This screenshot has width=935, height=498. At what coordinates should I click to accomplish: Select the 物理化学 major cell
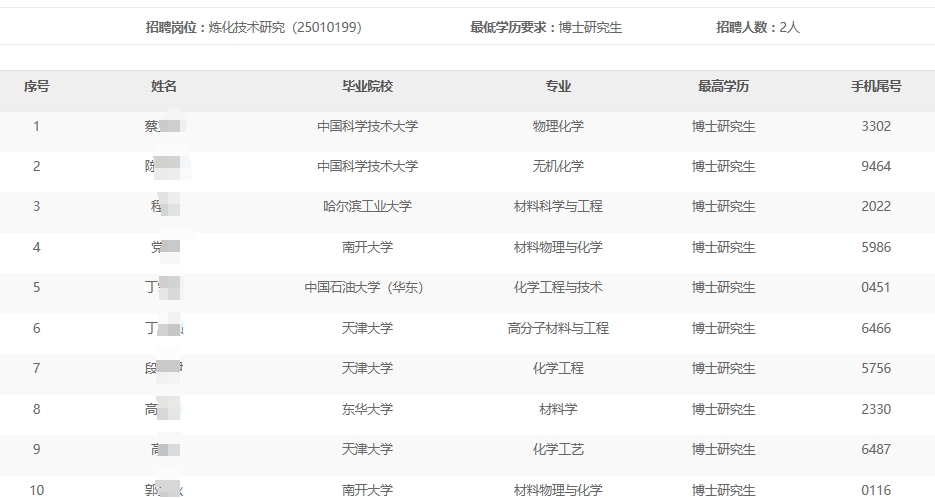(558, 127)
